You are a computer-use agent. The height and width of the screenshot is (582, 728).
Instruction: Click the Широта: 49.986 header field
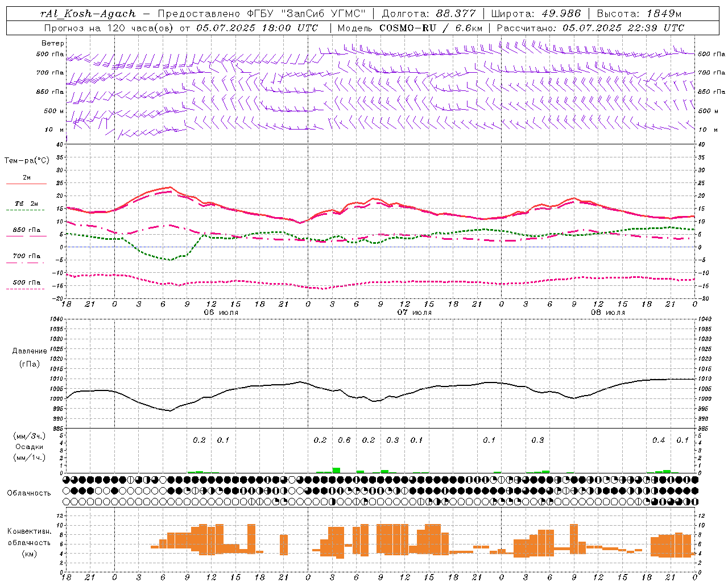coord(536,14)
